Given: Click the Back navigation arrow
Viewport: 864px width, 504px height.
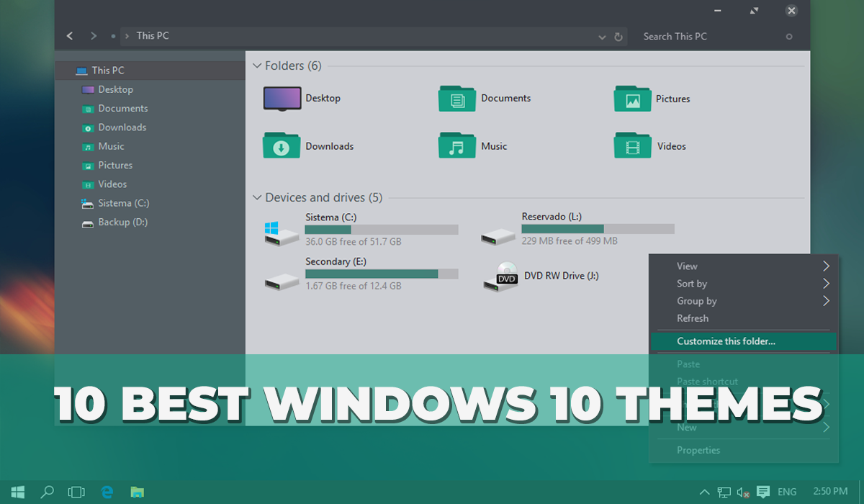Looking at the screenshot, I should pos(70,36).
